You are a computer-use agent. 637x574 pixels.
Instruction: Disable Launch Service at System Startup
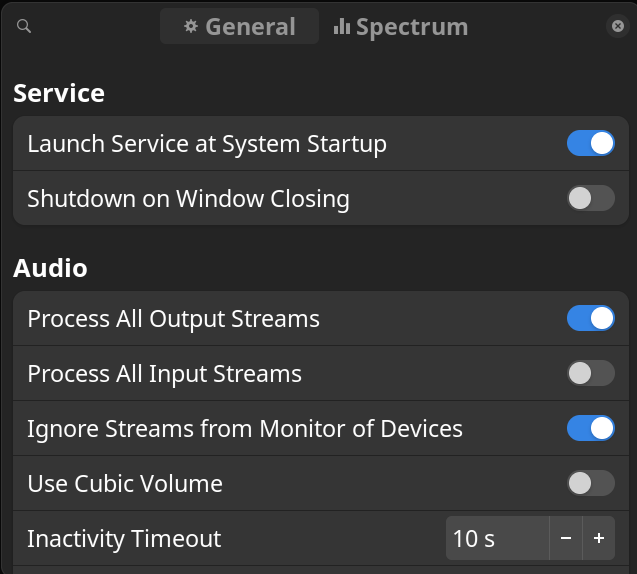[590, 144]
